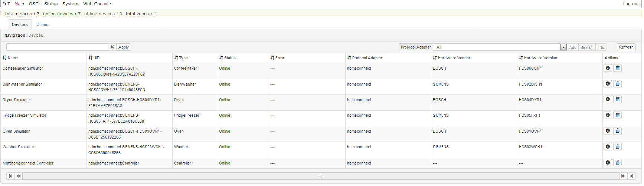Open the Protocol Adapter dropdown

tap(500, 47)
